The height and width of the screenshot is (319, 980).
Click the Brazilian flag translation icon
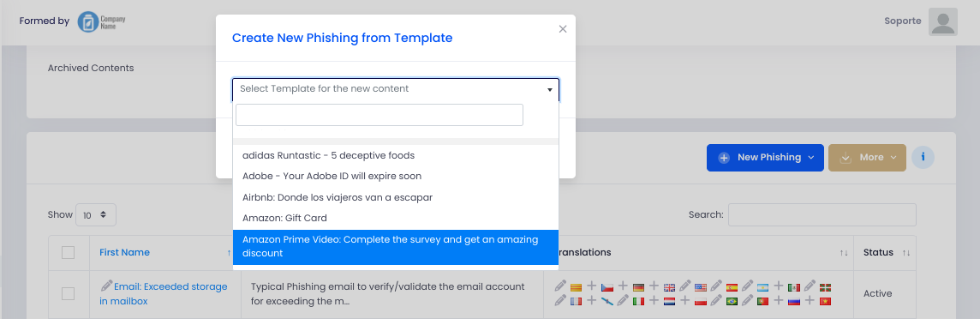point(732,302)
